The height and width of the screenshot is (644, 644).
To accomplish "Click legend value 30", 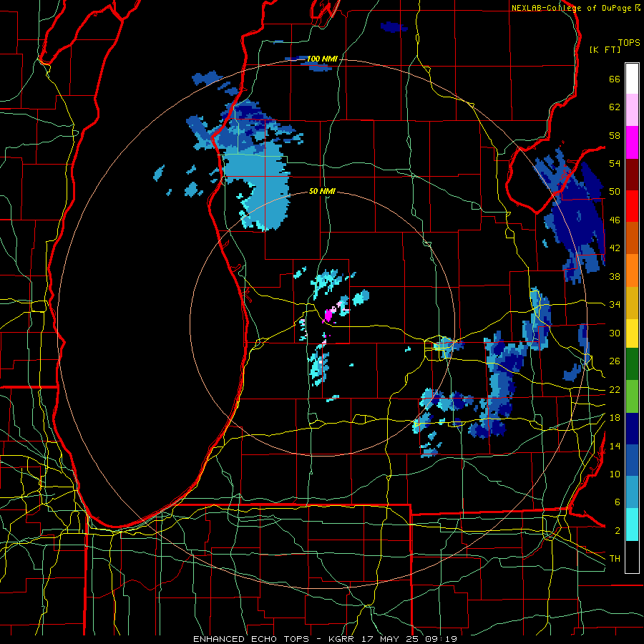I will pos(615,333).
